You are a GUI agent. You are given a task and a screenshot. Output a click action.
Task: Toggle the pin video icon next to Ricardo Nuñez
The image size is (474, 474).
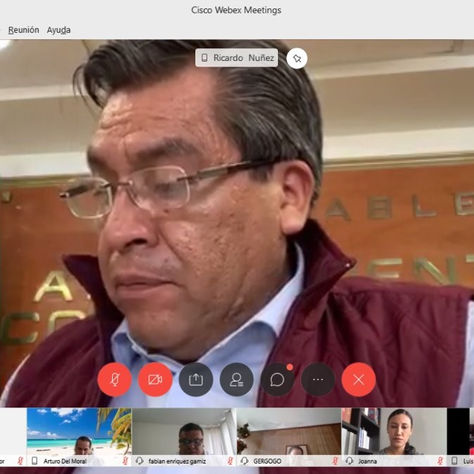pos(297,58)
